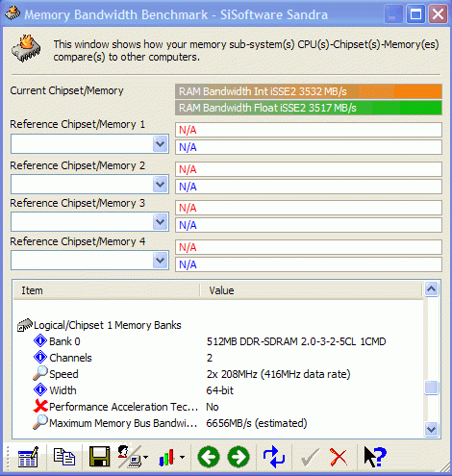Click the magnifier beside Maximum Memory Bus Bandwi...
Screen dimensions: 452x476
tap(40, 422)
